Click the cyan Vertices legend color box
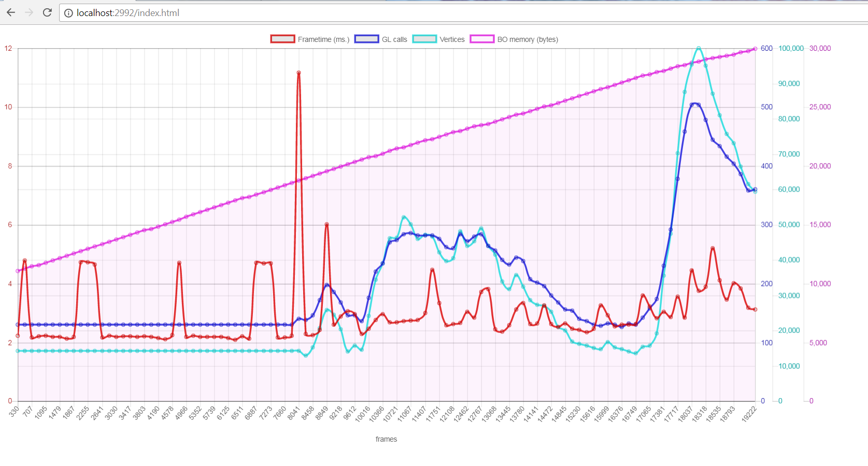Screen dimensions: 868x466 424,39
